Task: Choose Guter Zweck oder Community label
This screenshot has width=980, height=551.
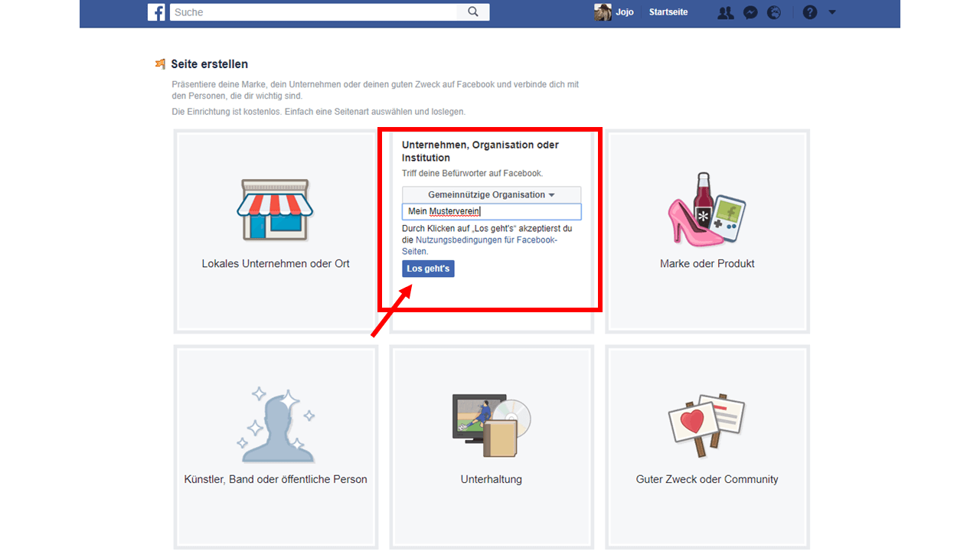Action: pos(707,479)
